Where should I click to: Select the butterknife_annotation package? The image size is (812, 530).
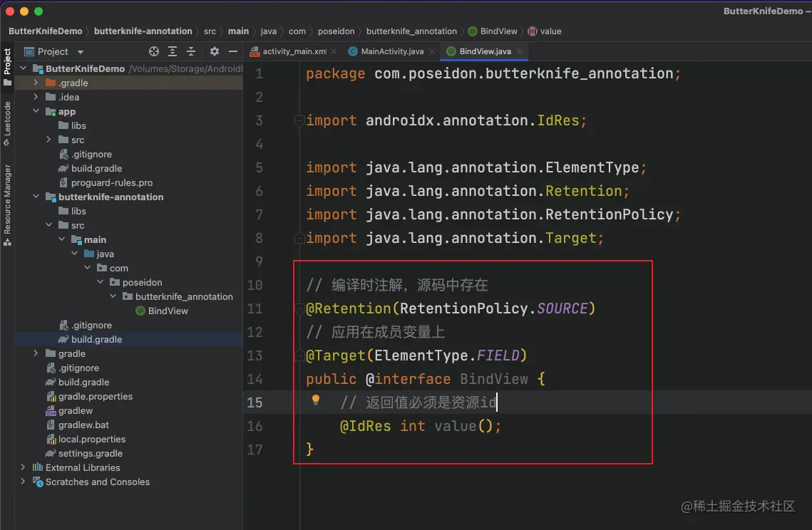(x=178, y=296)
